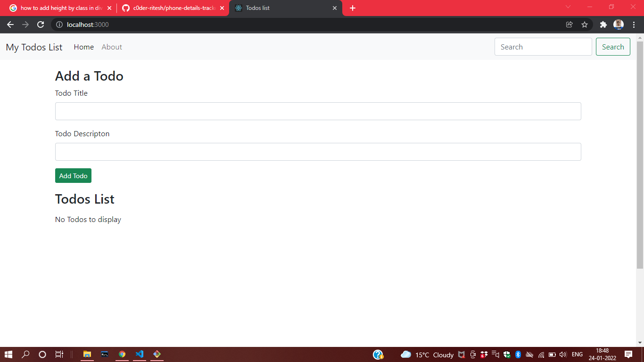Open the Chrome extensions puzzle icon
Screen dimensions: 644x362
(603, 25)
